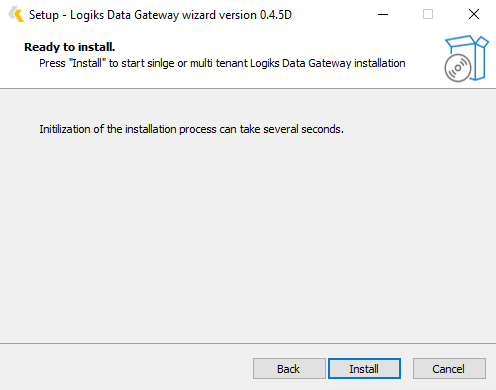Click the empty button-bar area left of Back
Viewport: 496px width, 390px height.
click(x=125, y=369)
